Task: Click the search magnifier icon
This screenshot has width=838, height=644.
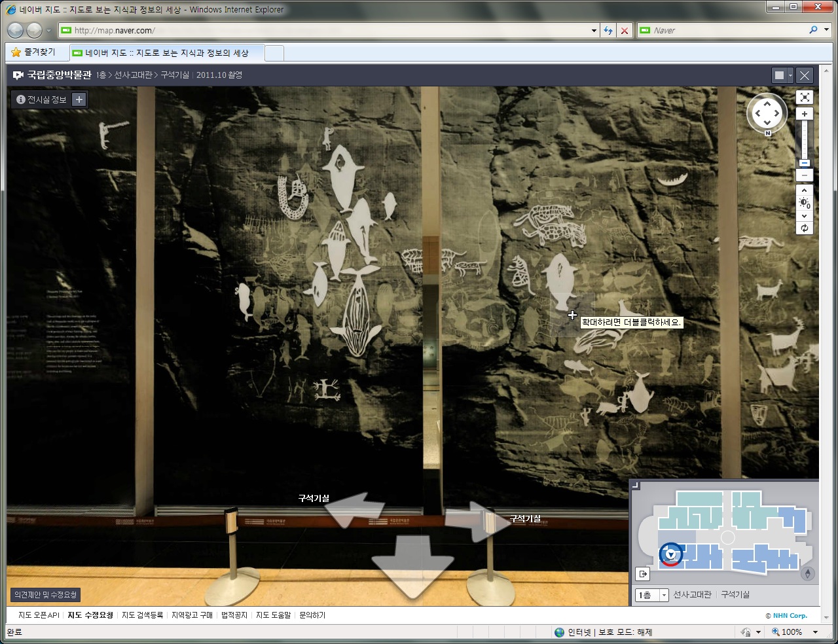Action: point(814,30)
